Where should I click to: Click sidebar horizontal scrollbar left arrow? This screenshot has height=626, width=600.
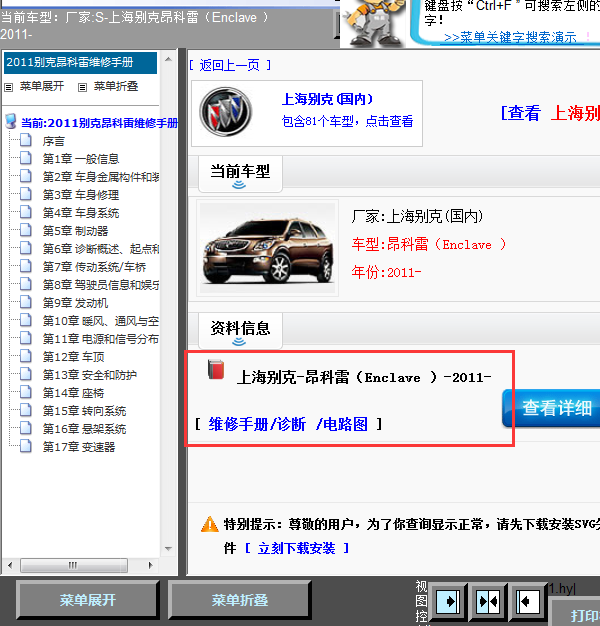pyautogui.click(x=10, y=565)
